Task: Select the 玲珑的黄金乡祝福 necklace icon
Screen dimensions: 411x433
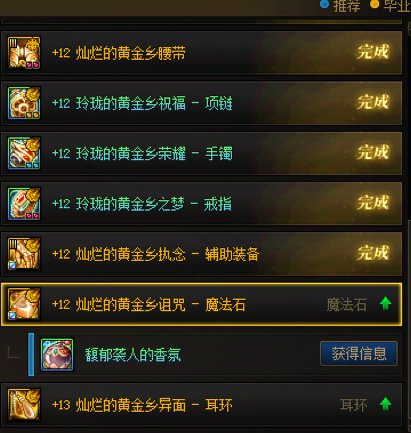Action: (24, 103)
